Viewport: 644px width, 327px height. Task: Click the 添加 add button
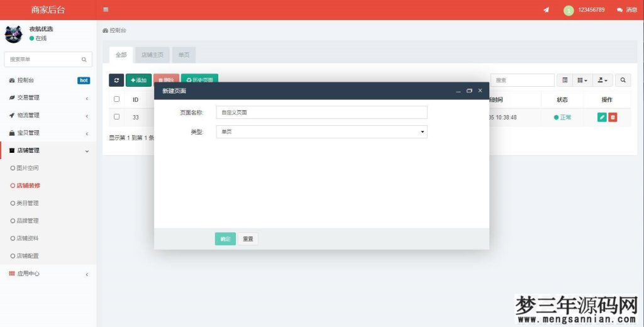138,80
